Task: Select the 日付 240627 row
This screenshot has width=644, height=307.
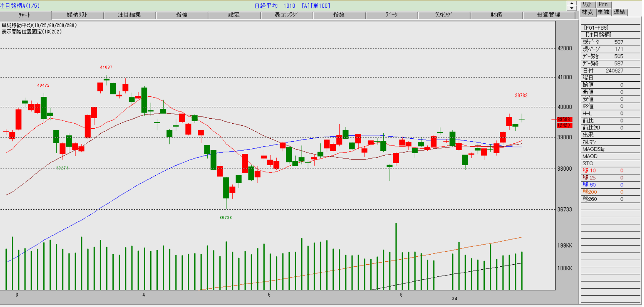Action: tap(610, 71)
